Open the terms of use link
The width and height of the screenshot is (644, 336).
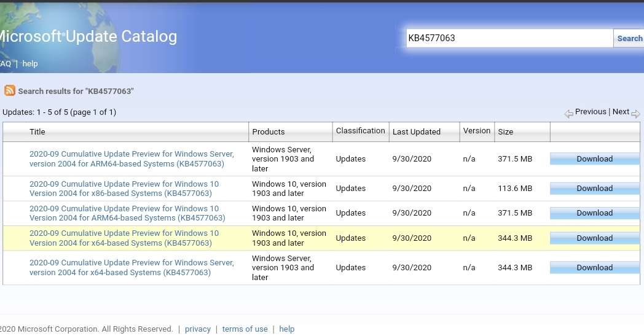(245, 329)
